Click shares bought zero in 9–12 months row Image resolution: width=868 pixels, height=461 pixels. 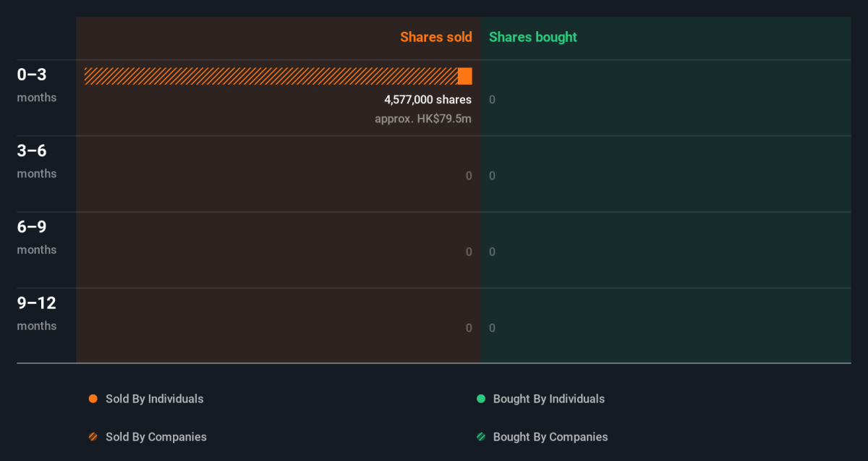492,328
